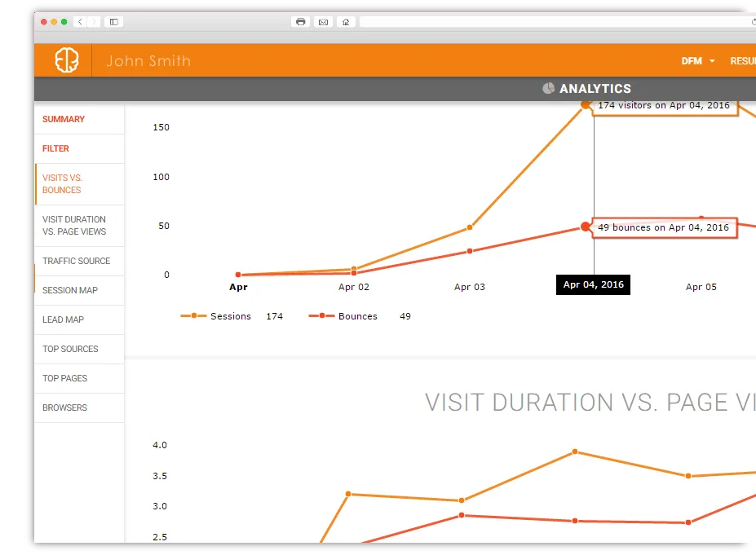Click the home icon in browser toolbar
This screenshot has width=756, height=555.
coord(346,22)
